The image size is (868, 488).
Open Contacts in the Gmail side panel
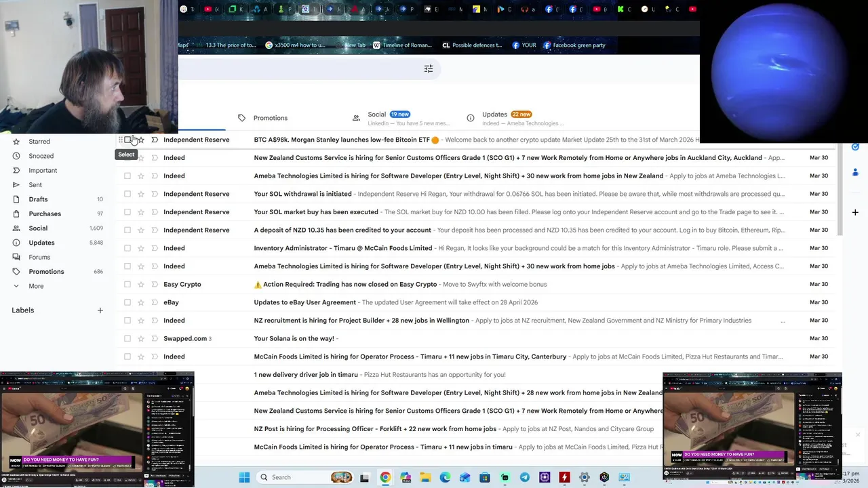click(x=855, y=172)
